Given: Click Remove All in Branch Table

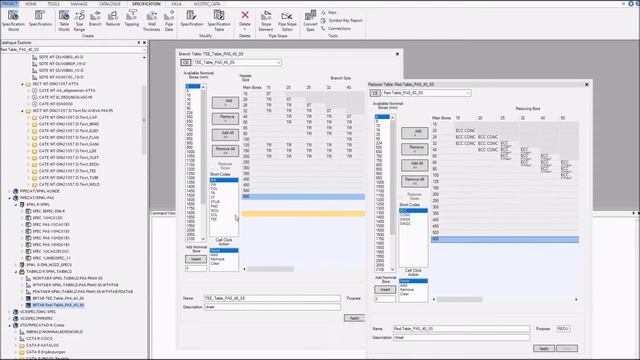Looking at the screenshot, I should pyautogui.click(x=225, y=151).
